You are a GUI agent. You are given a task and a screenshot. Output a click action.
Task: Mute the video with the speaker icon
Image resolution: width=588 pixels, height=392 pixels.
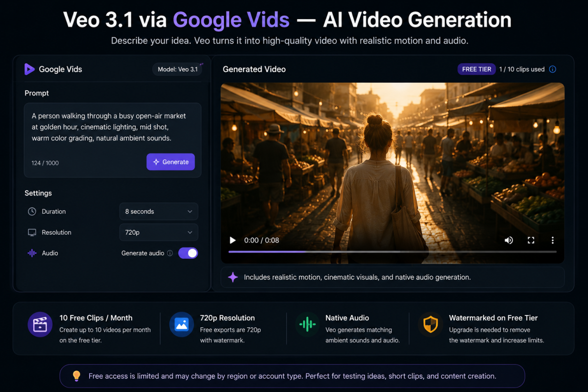(509, 240)
